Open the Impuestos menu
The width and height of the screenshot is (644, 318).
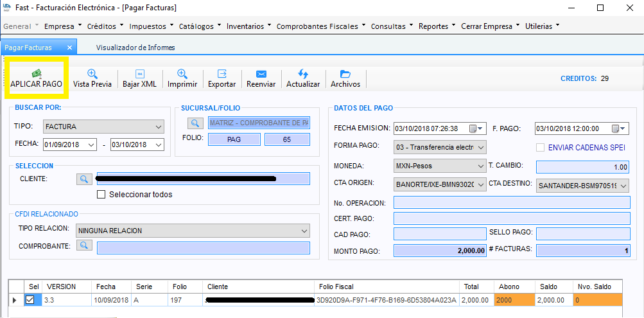click(151, 26)
